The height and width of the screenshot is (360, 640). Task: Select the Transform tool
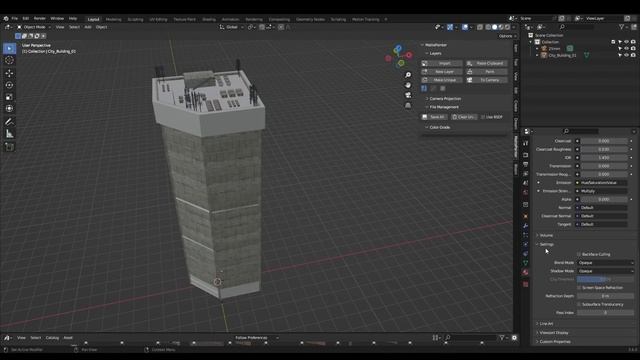(9, 109)
